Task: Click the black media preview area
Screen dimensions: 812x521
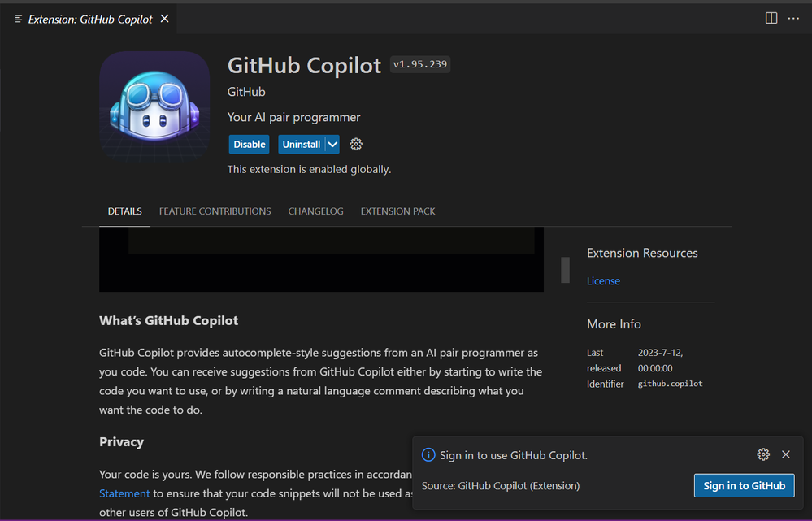Action: pyautogui.click(x=321, y=259)
